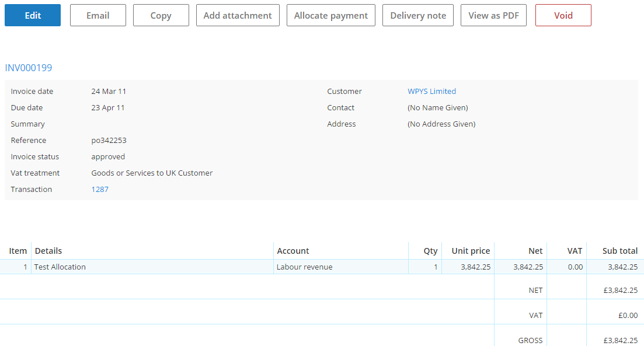Generate a Delivery note
644x346 pixels.
tap(418, 15)
